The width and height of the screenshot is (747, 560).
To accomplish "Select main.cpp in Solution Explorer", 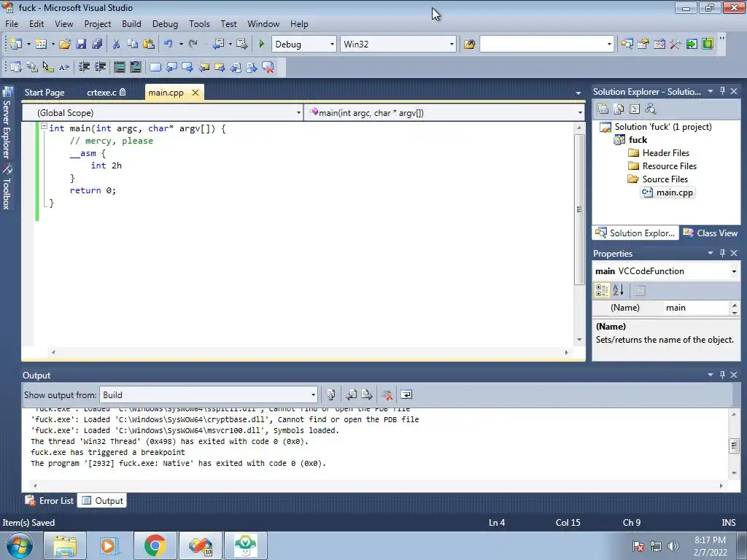I will 668,192.
